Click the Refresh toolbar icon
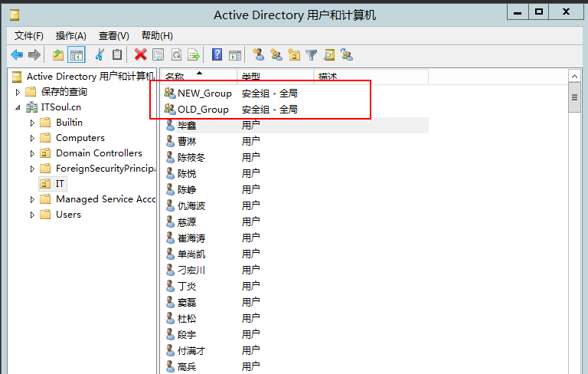Image resolution: width=588 pixels, height=374 pixels. (x=176, y=55)
